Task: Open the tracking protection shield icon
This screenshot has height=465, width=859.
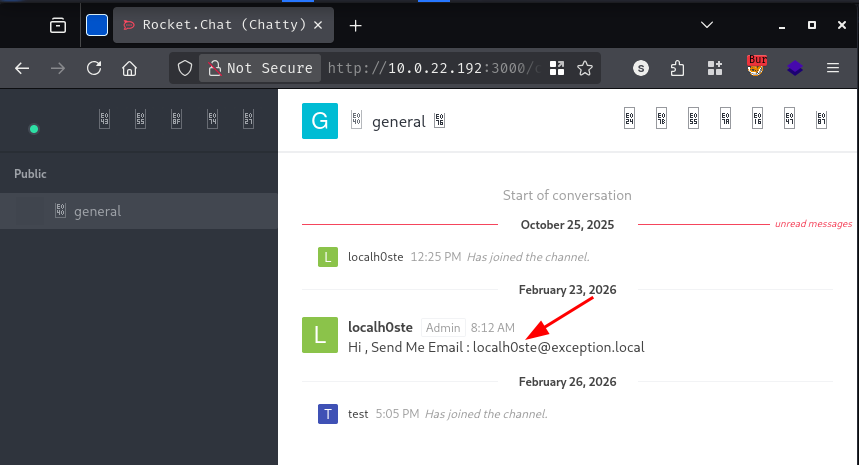Action: [x=184, y=68]
